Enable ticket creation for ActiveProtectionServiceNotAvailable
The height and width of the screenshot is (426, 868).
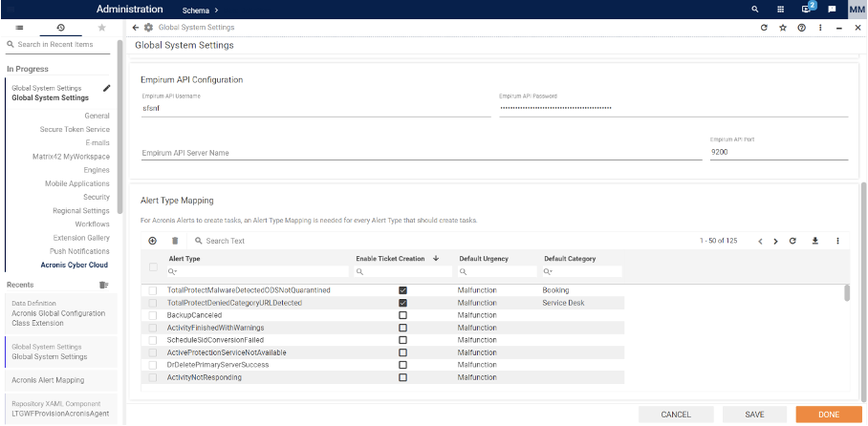(403, 352)
